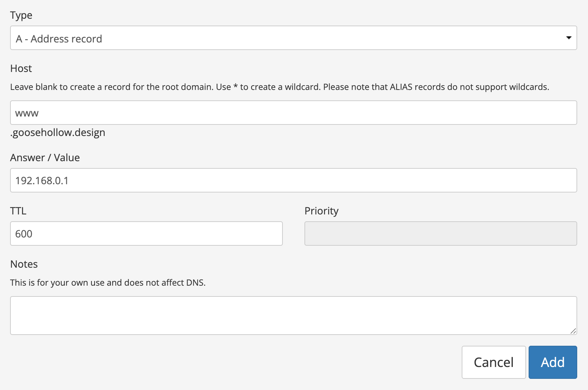Click the Notes label
Screen dimensions: 588x390
pos(24,264)
